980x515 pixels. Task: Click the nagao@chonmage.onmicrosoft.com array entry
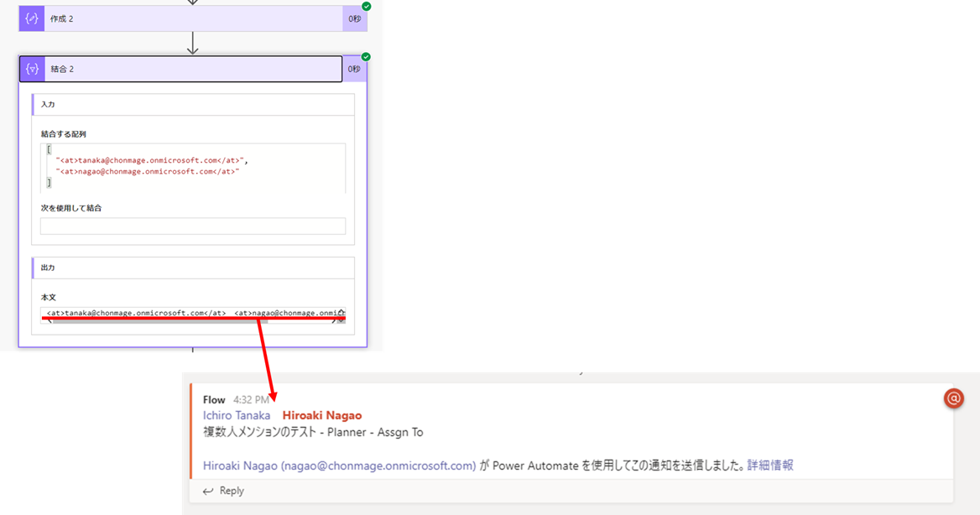[x=148, y=171]
